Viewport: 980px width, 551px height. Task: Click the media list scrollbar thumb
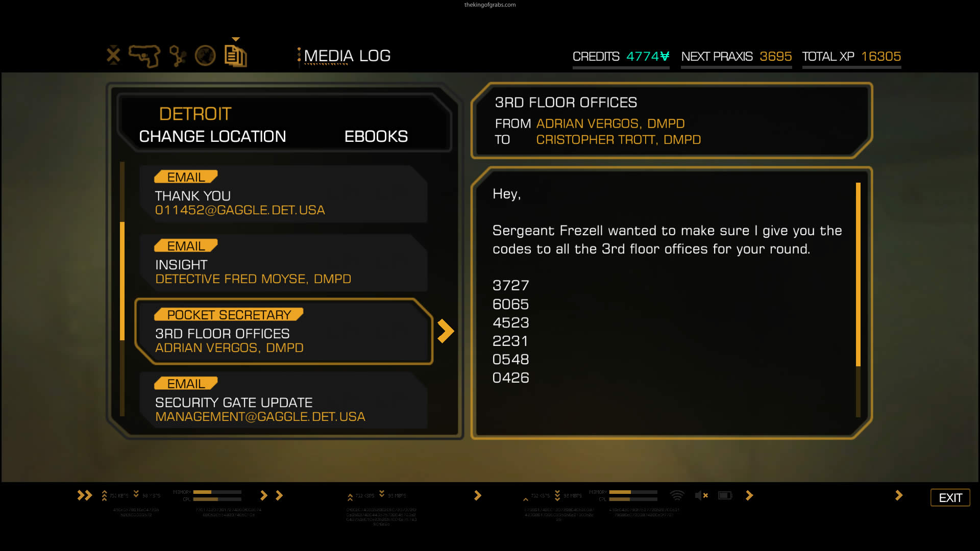pyautogui.click(x=122, y=281)
